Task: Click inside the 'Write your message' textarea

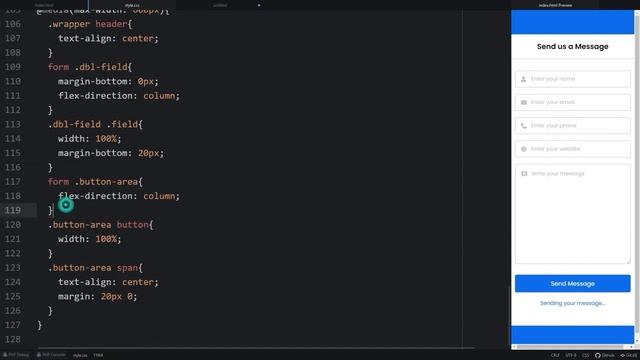Action: pos(572,214)
